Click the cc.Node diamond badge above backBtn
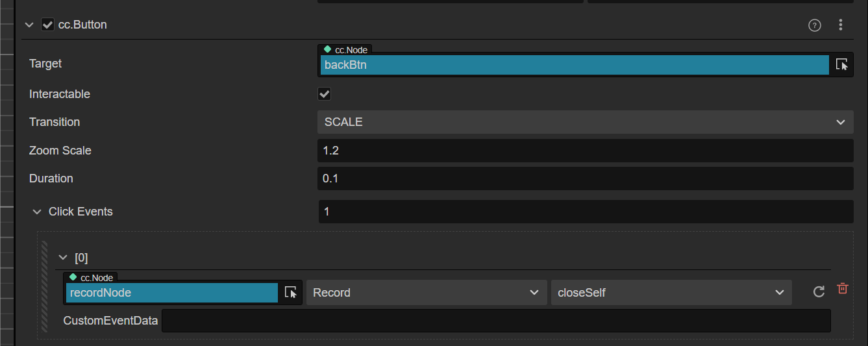 [328, 49]
